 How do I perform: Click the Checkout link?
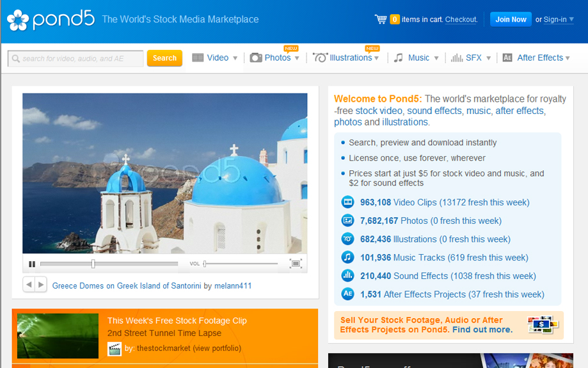461,19
